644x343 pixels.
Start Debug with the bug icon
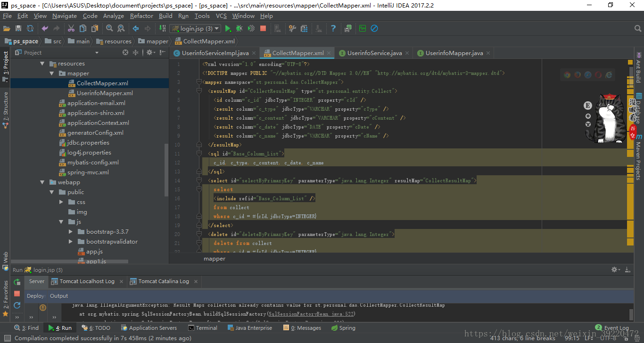[239, 28]
